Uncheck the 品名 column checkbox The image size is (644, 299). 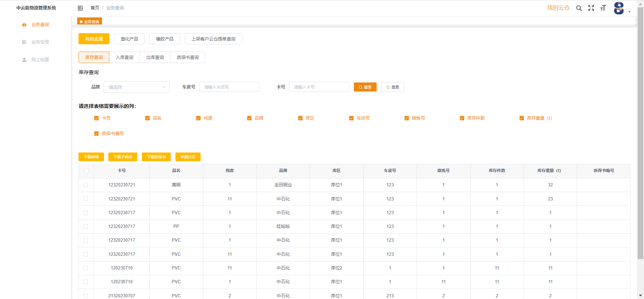pos(147,118)
